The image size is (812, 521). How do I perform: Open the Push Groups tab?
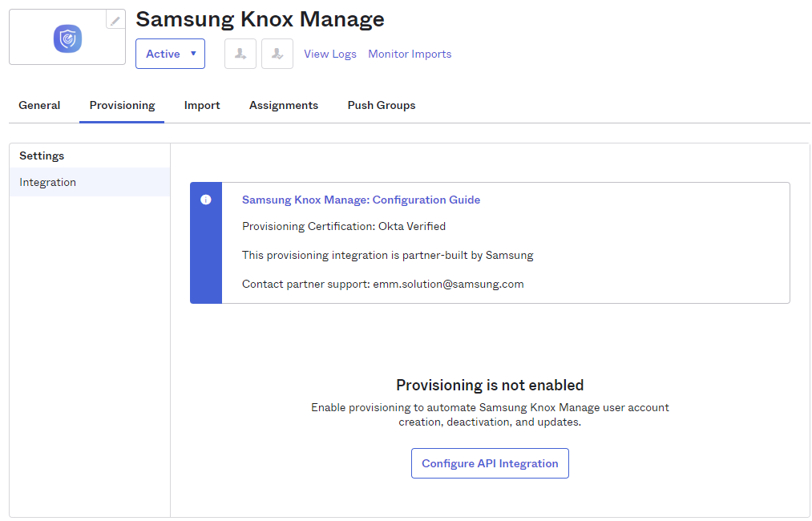[x=382, y=105]
